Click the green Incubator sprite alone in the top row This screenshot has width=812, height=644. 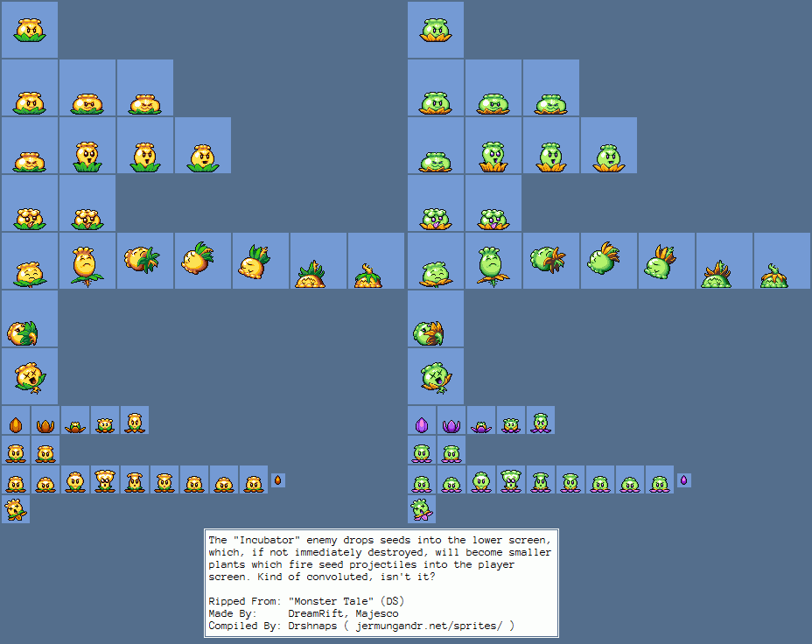(436, 30)
